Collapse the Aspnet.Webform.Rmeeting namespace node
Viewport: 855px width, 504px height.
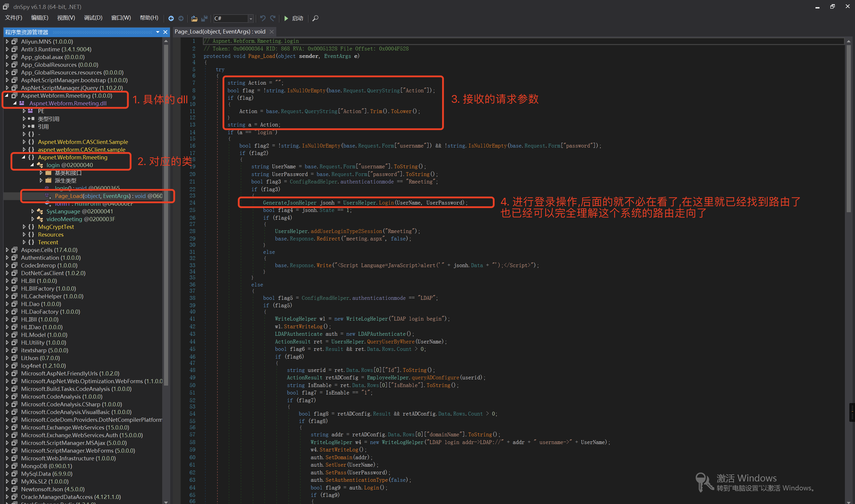pyautogui.click(x=23, y=157)
